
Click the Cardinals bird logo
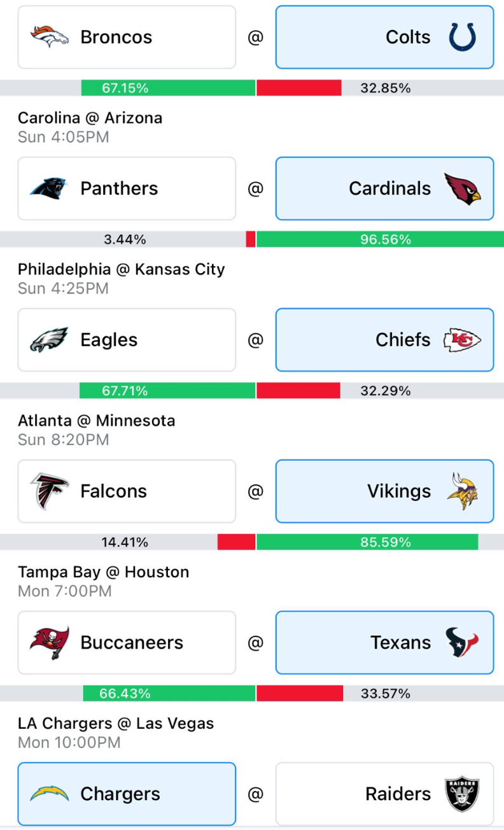click(x=462, y=188)
